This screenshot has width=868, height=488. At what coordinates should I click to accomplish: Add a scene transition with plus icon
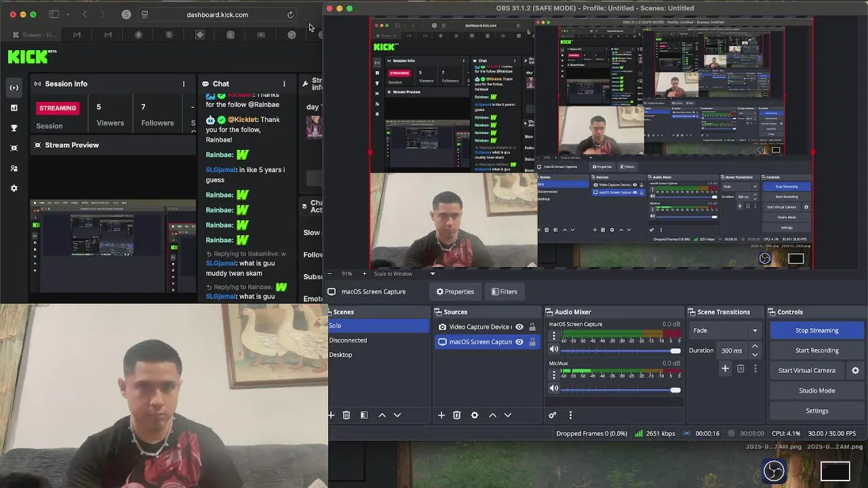725,369
